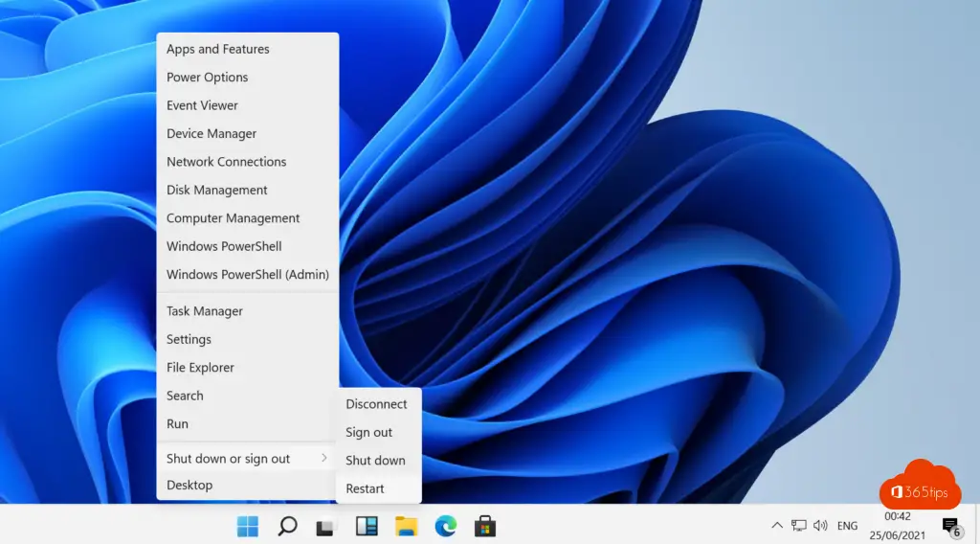Open the notification center icon
This screenshot has width=980, height=544.
point(951,526)
